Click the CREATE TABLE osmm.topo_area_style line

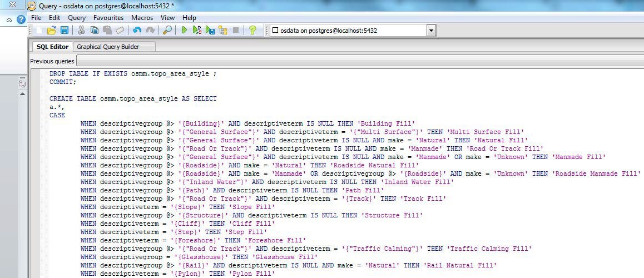tap(133, 98)
